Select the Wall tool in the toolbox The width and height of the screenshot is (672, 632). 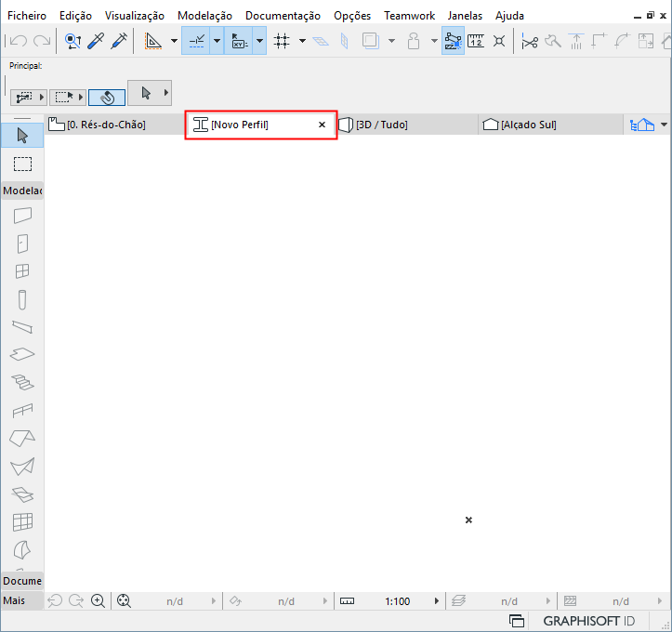click(22, 216)
